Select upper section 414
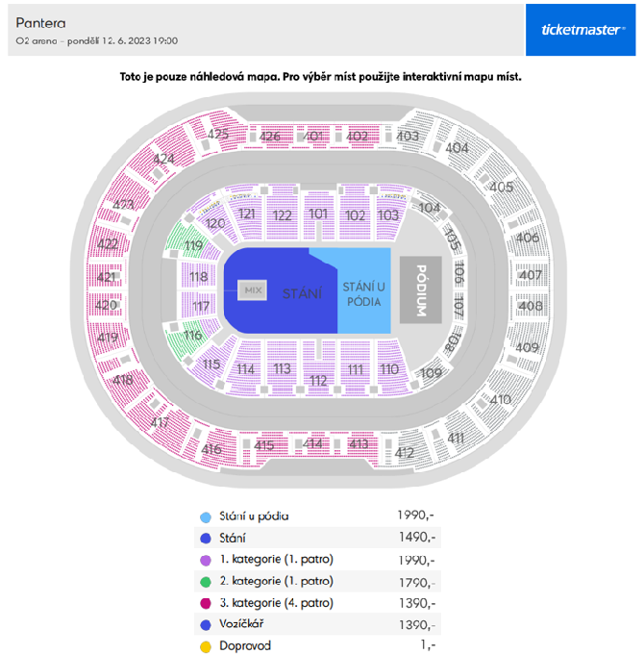Image resolution: width=644 pixels, height=654 pixels. (312, 443)
